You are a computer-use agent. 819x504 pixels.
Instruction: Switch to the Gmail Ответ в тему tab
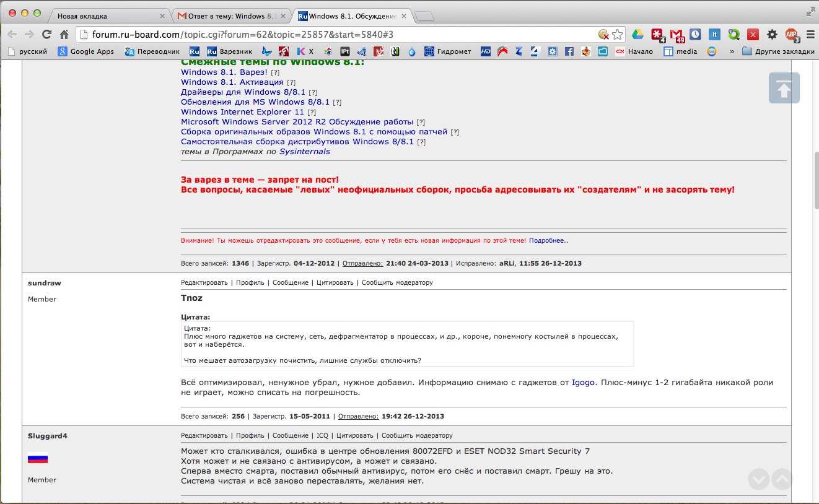pyautogui.click(x=229, y=15)
